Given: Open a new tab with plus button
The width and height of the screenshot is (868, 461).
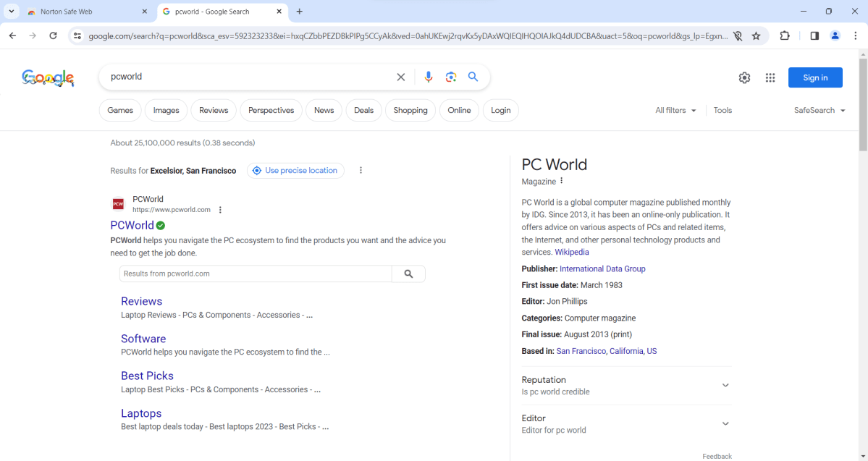Looking at the screenshot, I should coord(300,11).
